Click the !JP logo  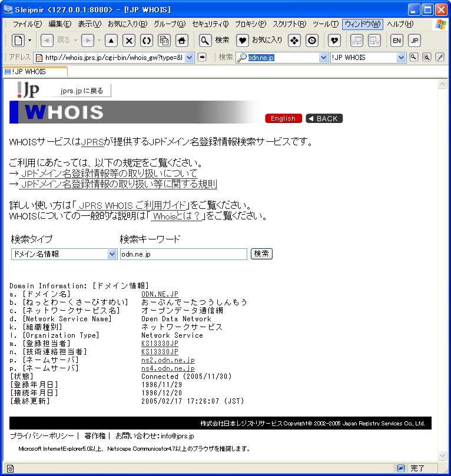click(28, 90)
